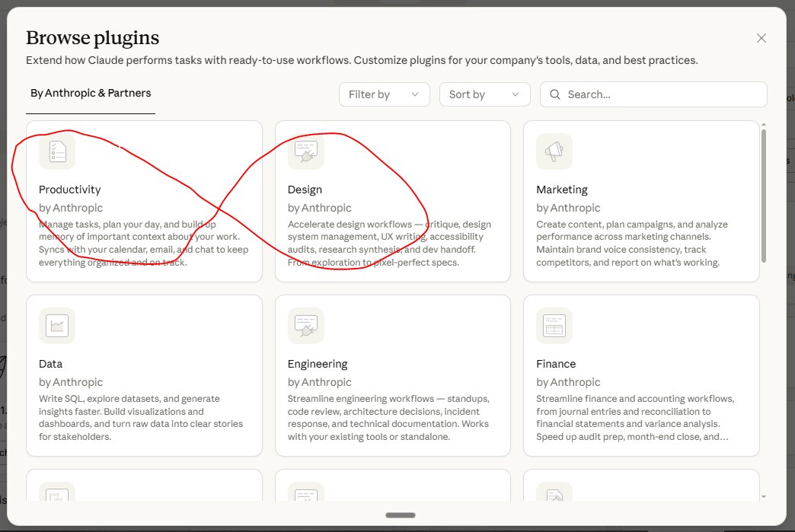Screen dimensions: 795x532
Task: Open the Marketing plugin title
Action: 562,190
